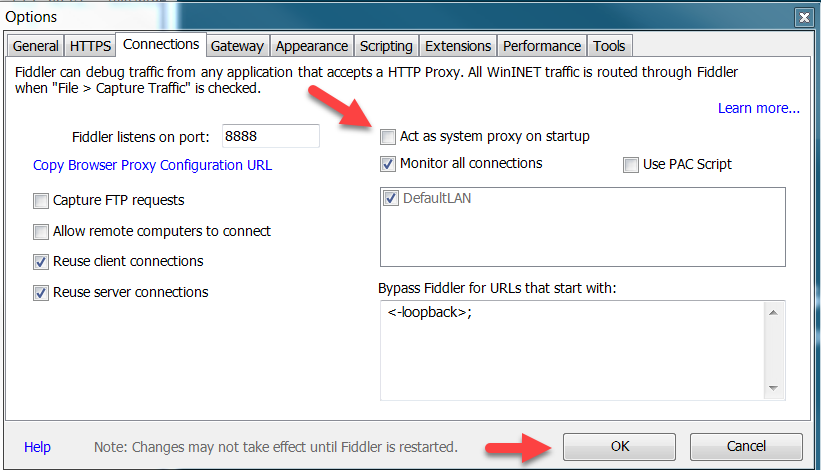Switch to the General tab
The height and width of the screenshot is (470, 822).
click(35, 46)
